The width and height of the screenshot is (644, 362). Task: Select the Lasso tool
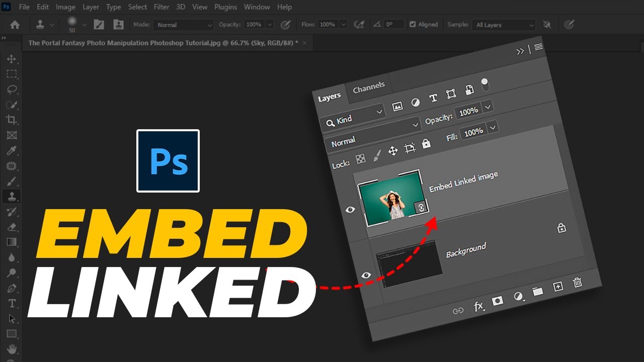coord(11,89)
